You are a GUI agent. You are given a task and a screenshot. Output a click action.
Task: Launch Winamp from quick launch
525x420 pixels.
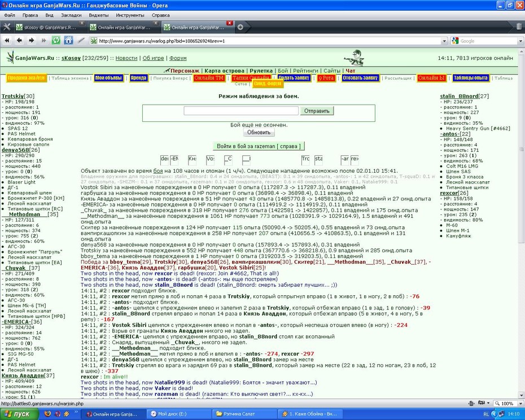67,414
